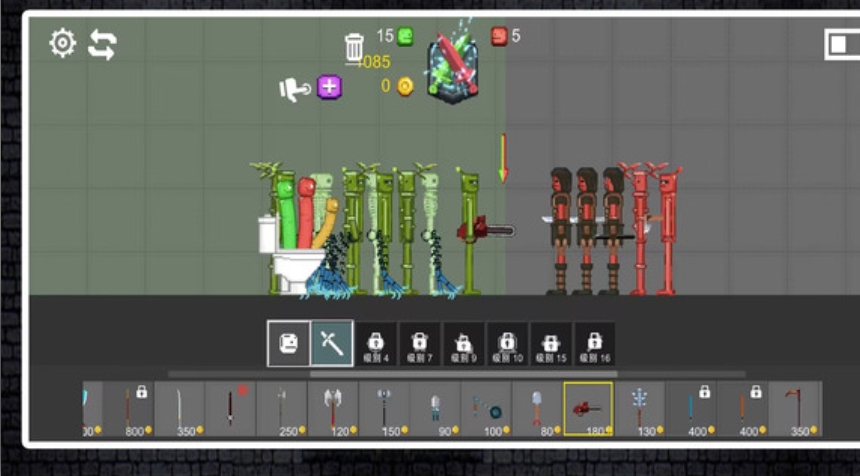Tap the locked level 16 category
The height and width of the screenshot is (476, 860).
coord(595,344)
